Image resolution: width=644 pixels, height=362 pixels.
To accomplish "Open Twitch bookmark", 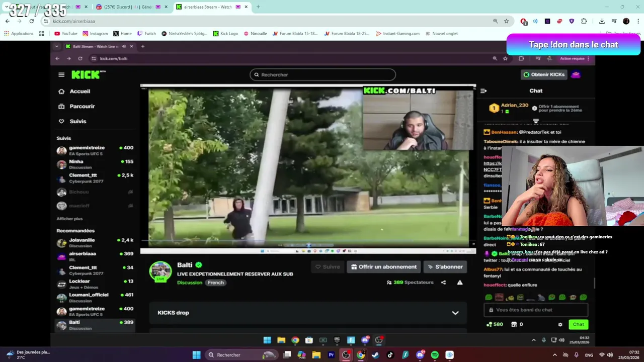I will click(146, 34).
